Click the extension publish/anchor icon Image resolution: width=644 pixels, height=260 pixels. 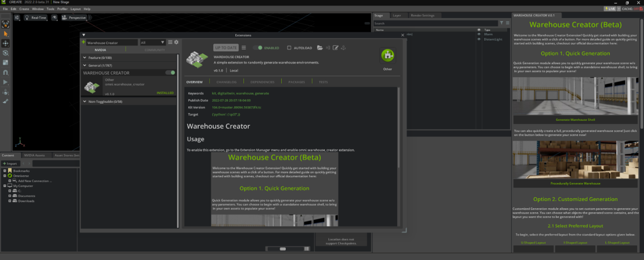[343, 48]
